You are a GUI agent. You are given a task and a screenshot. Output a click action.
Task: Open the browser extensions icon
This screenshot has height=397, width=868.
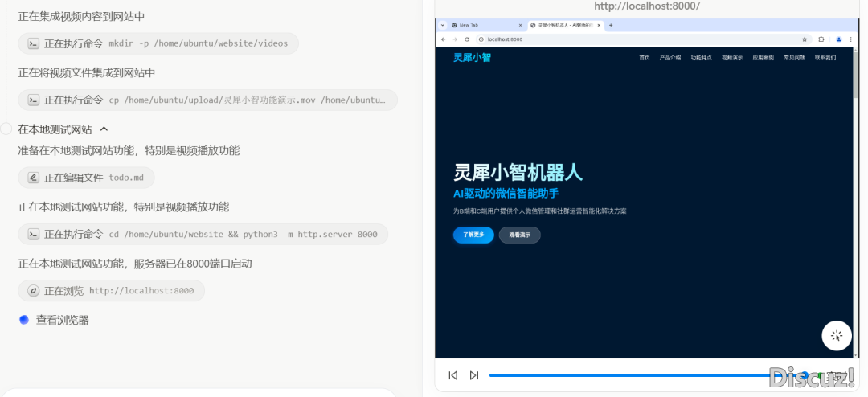tap(821, 39)
